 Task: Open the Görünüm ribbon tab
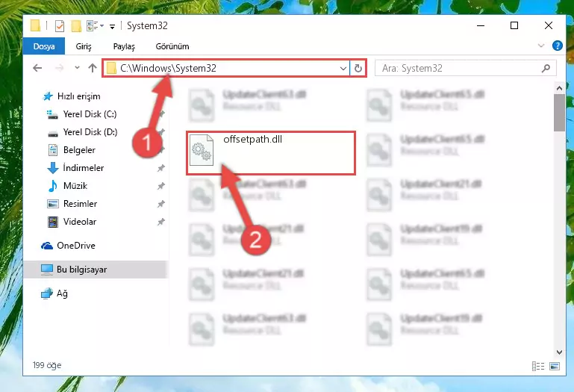[x=172, y=46]
